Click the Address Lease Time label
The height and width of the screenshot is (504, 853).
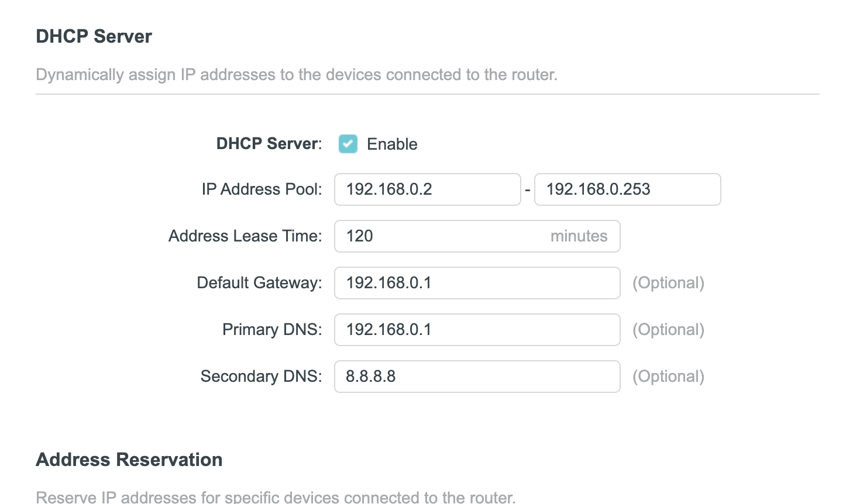coord(245,236)
